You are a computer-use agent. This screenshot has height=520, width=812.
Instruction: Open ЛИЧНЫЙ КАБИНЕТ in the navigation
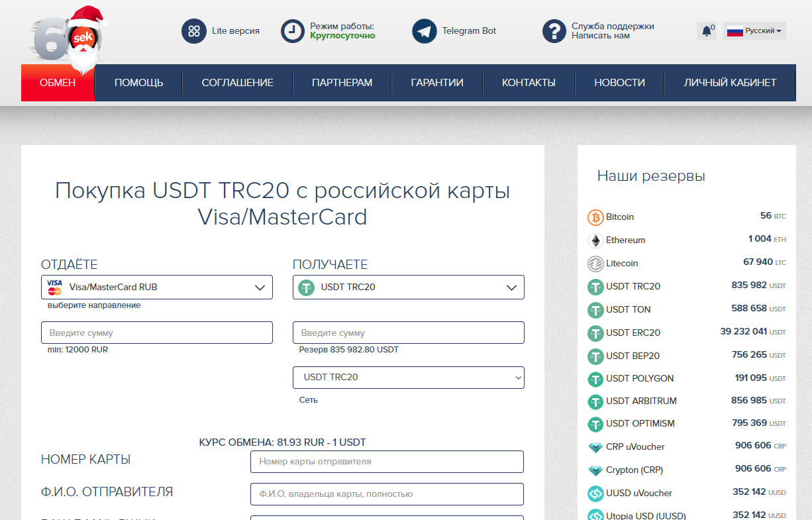click(730, 83)
